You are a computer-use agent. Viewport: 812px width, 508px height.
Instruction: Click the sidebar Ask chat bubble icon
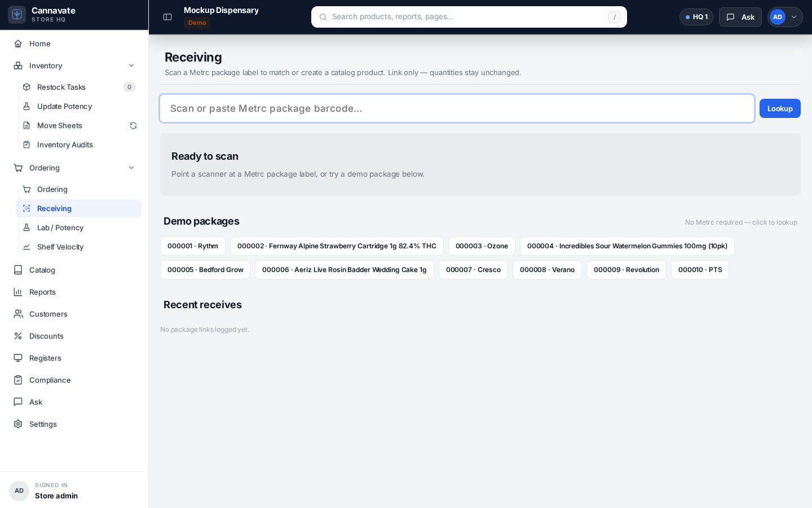coord(18,402)
